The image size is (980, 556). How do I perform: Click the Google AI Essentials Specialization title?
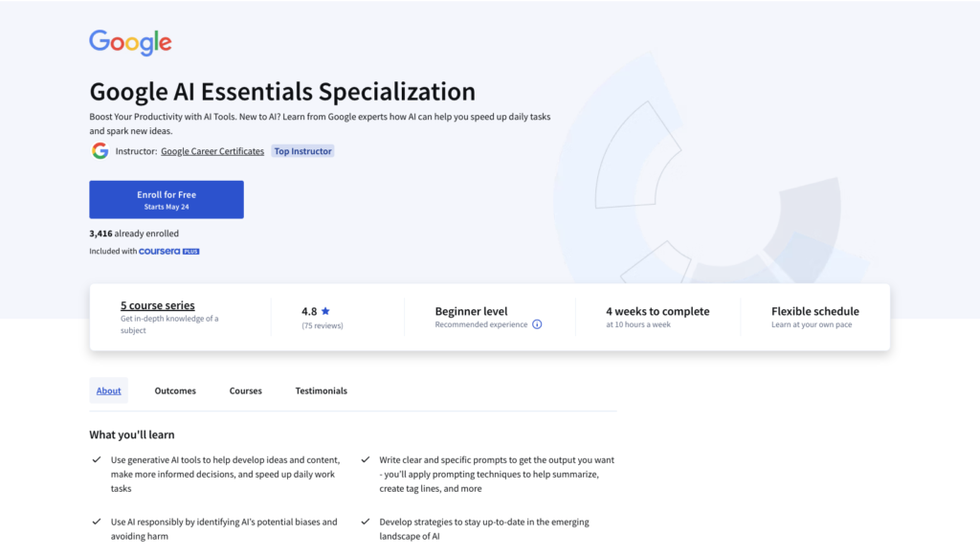(282, 91)
